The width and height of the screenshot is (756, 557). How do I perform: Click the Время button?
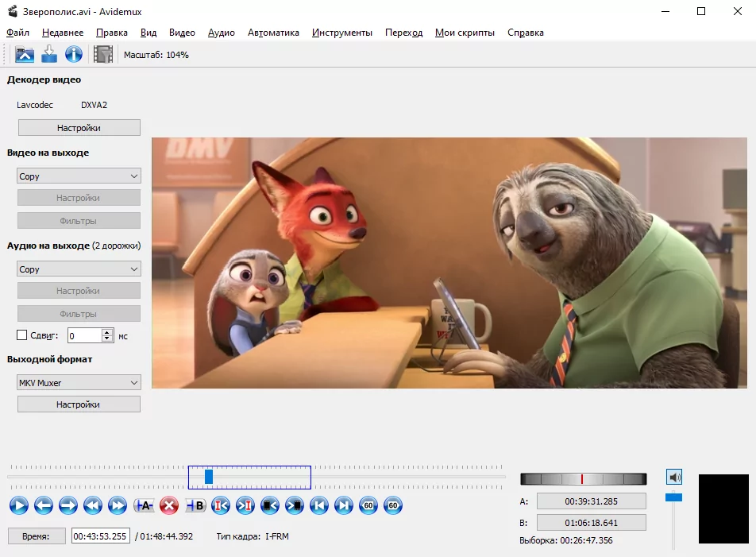(37, 536)
